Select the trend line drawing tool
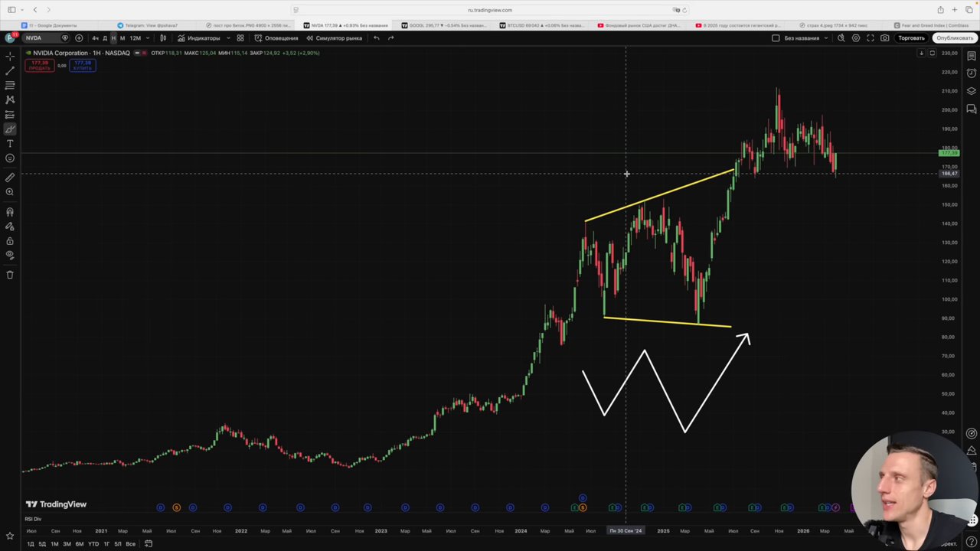 pyautogui.click(x=10, y=70)
